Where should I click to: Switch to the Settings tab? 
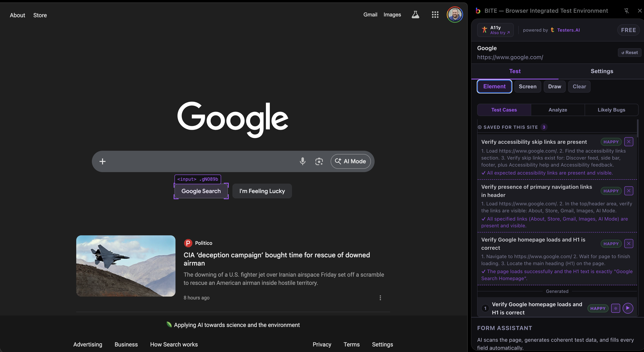coord(602,71)
